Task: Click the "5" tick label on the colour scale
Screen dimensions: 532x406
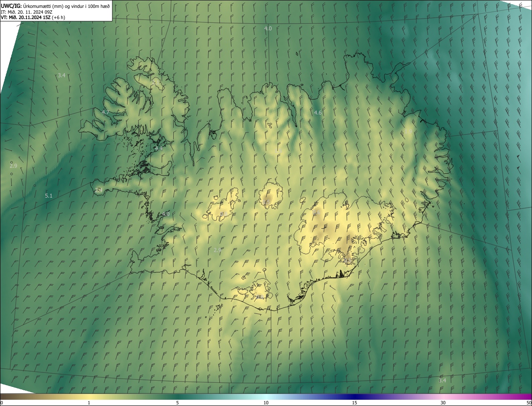Action: coord(177,403)
